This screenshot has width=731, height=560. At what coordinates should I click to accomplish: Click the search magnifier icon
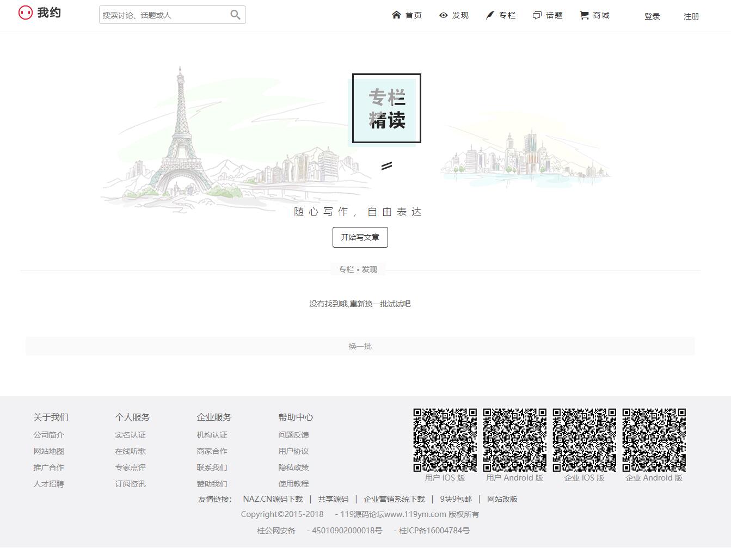tap(235, 15)
